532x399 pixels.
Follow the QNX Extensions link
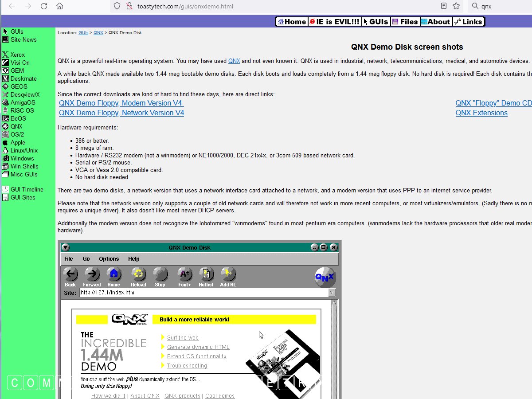[481, 113]
